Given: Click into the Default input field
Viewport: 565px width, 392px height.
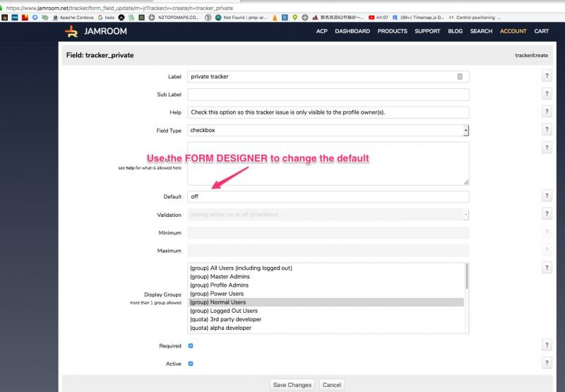Looking at the screenshot, I should point(328,196).
